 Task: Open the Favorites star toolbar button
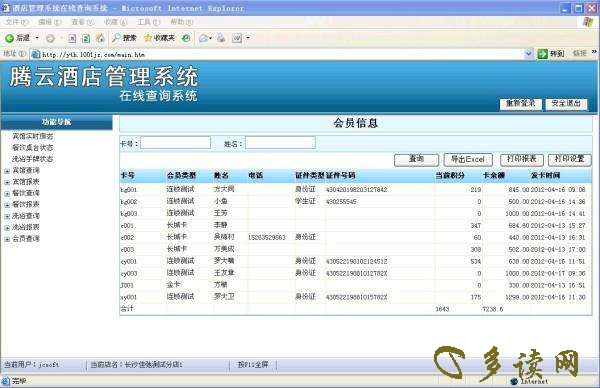click(x=159, y=38)
